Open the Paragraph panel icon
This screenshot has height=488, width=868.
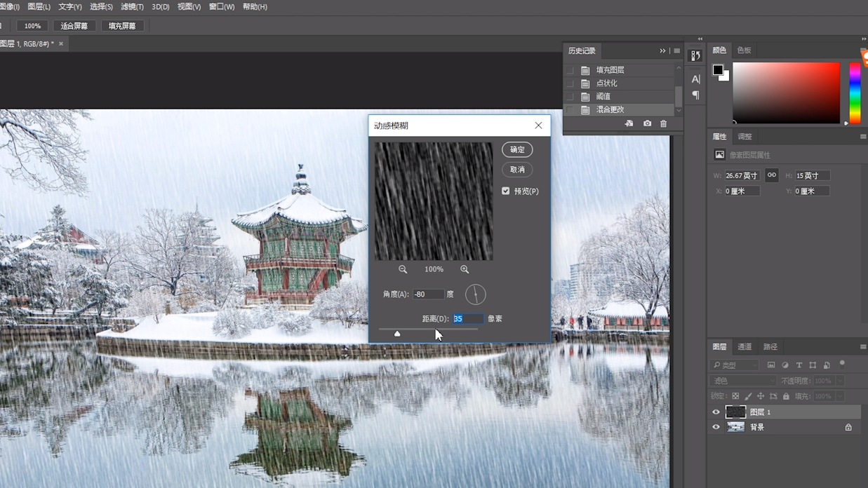click(x=695, y=95)
